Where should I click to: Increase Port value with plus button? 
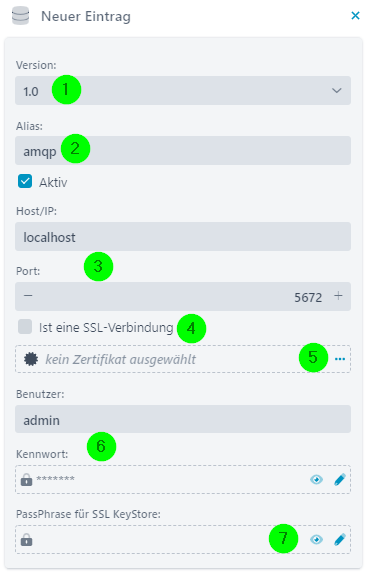pos(338,295)
